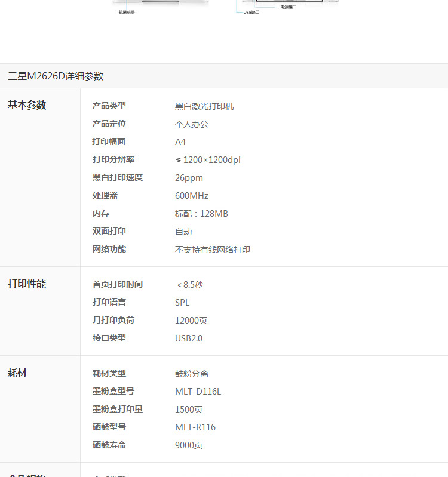448x477 pixels.
Task: Click the 耗材类型 label
Action: point(109,373)
